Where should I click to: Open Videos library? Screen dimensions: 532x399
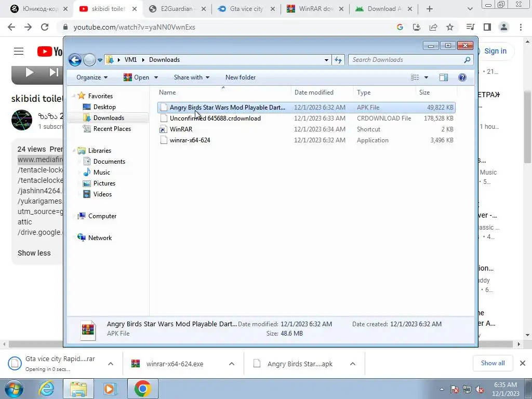tap(102, 194)
